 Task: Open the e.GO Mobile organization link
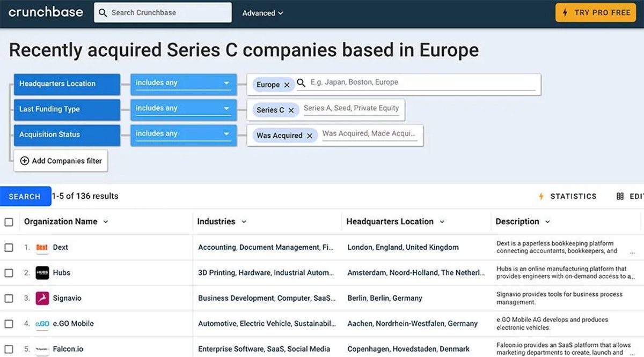pyautogui.click(x=73, y=324)
